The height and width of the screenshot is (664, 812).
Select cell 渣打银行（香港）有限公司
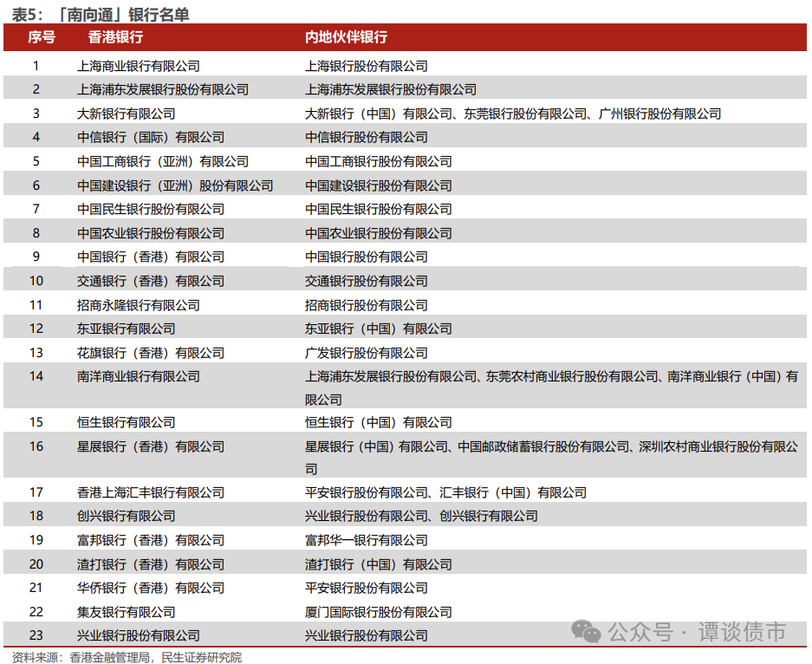pyautogui.click(x=151, y=564)
